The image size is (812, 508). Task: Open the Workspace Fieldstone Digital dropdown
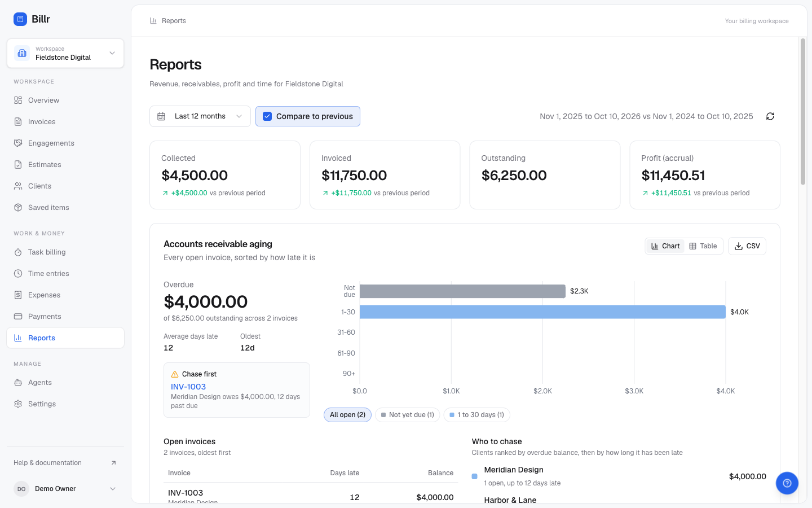65,53
